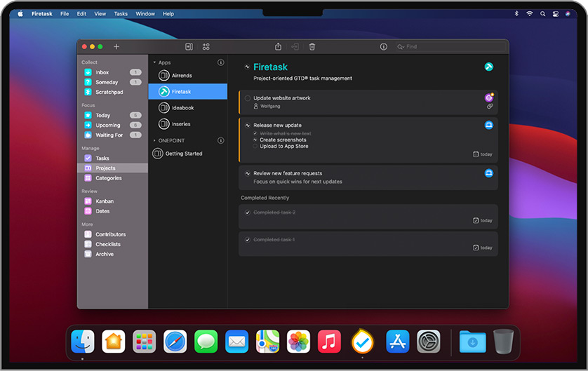The image size is (588, 371).
Task: Click the trash icon in the toolbar
Action: 312,47
